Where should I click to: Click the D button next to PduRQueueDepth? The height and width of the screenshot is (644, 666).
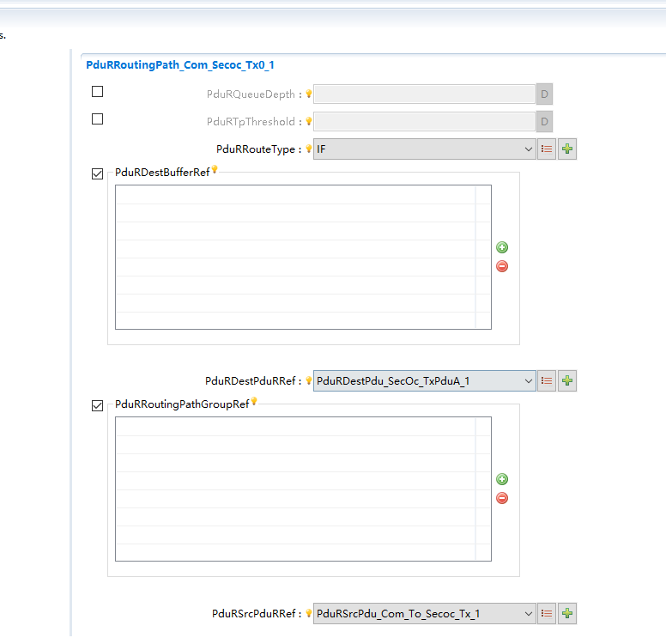(x=544, y=94)
